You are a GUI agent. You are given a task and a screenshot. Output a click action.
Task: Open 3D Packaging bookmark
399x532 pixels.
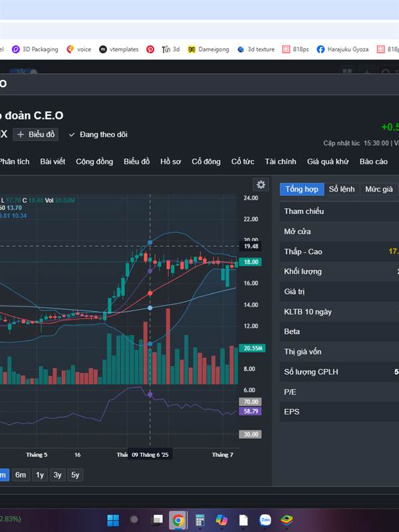pos(35,49)
